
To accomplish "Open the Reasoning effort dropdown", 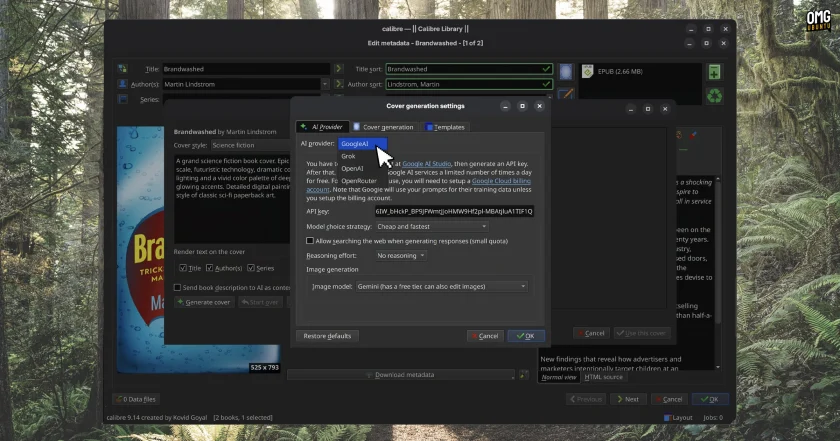I will coord(401,256).
